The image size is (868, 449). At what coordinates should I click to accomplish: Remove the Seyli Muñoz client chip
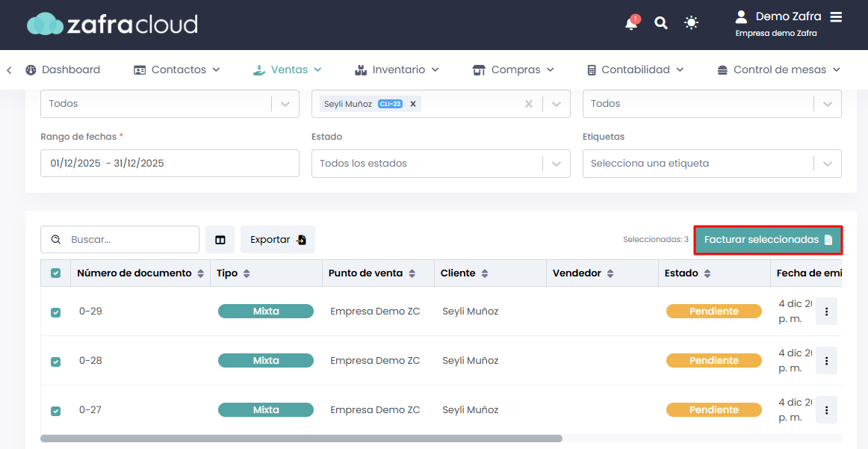pyautogui.click(x=412, y=104)
